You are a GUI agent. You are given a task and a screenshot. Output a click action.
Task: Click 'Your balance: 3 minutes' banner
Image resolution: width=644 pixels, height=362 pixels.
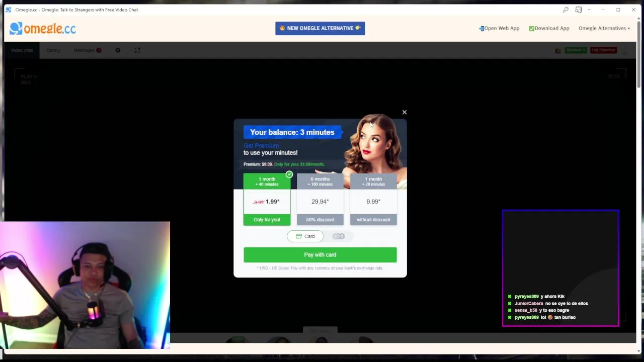(x=292, y=132)
